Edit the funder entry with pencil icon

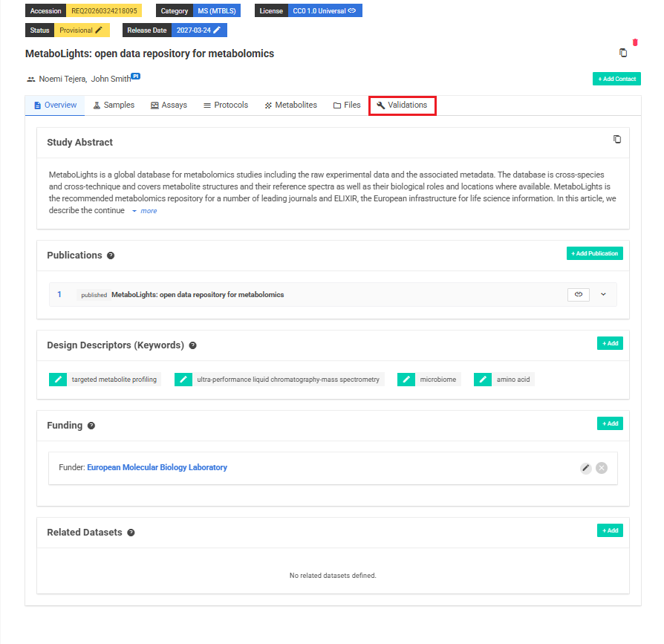point(585,468)
